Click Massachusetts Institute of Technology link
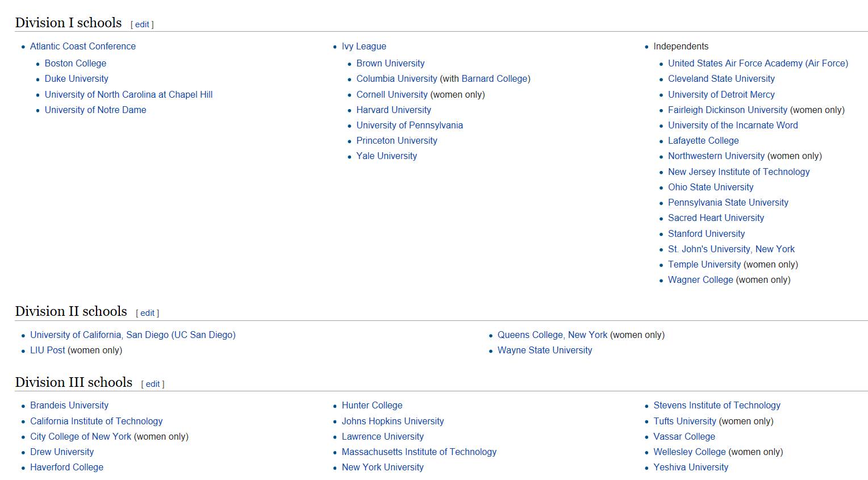Image resolution: width=868 pixels, height=480 pixels. point(419,452)
